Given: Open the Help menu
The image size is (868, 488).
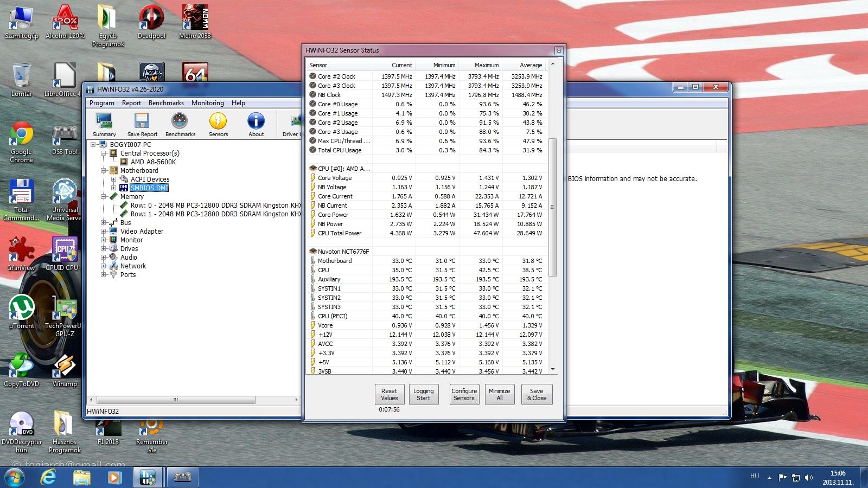Looking at the screenshot, I should (238, 103).
